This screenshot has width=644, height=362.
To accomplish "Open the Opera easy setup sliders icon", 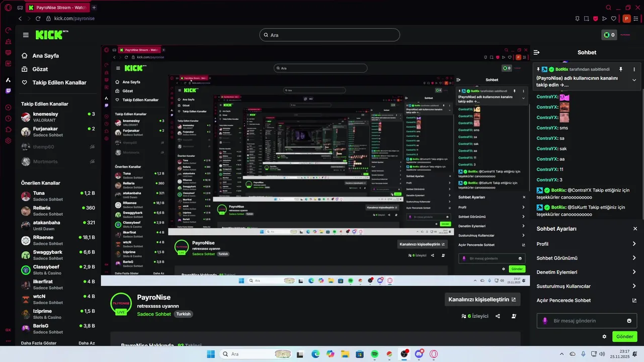I will 636,19.
